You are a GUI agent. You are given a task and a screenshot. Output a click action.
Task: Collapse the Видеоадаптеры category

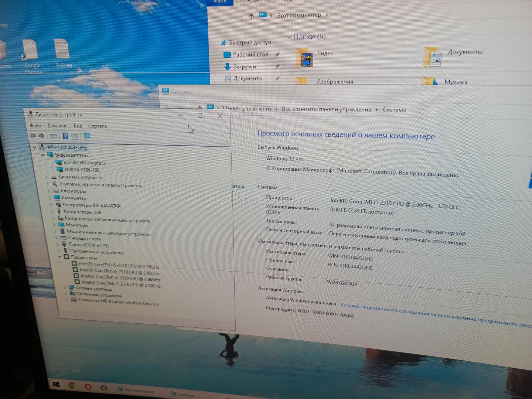click(x=43, y=155)
